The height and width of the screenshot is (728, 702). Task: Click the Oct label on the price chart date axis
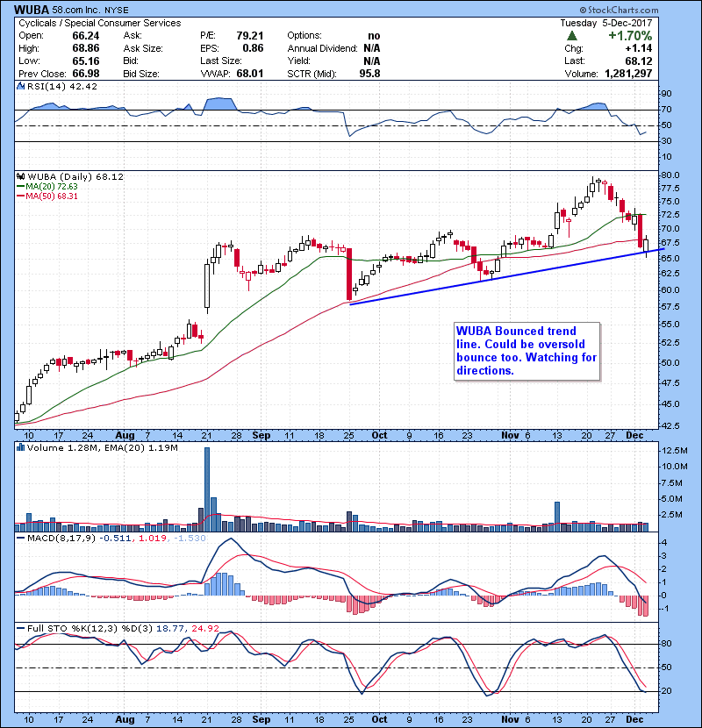point(379,435)
